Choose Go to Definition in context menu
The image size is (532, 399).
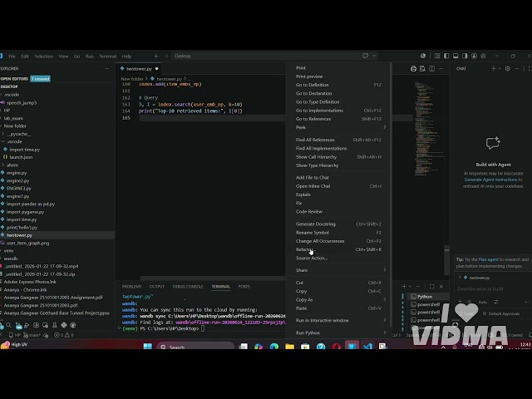(338, 85)
